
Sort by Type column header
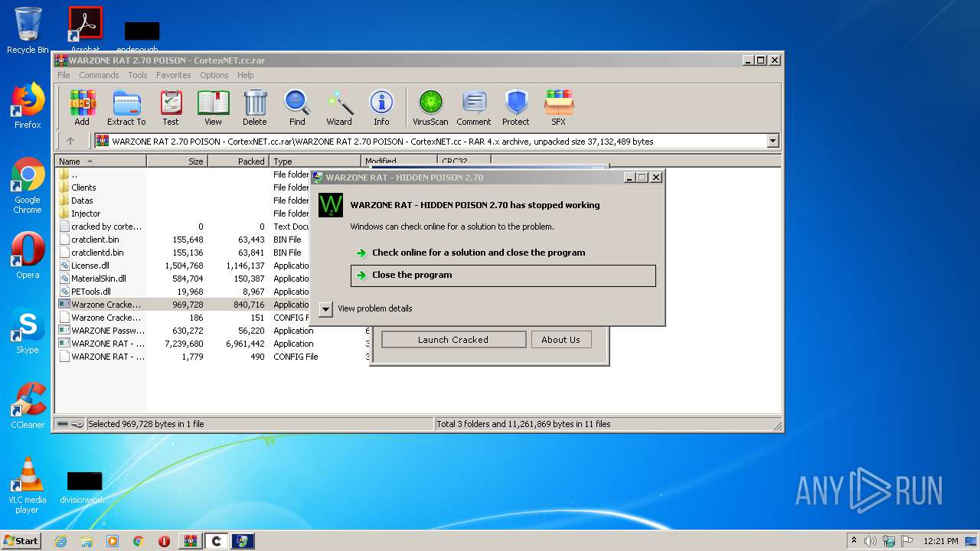315,161
